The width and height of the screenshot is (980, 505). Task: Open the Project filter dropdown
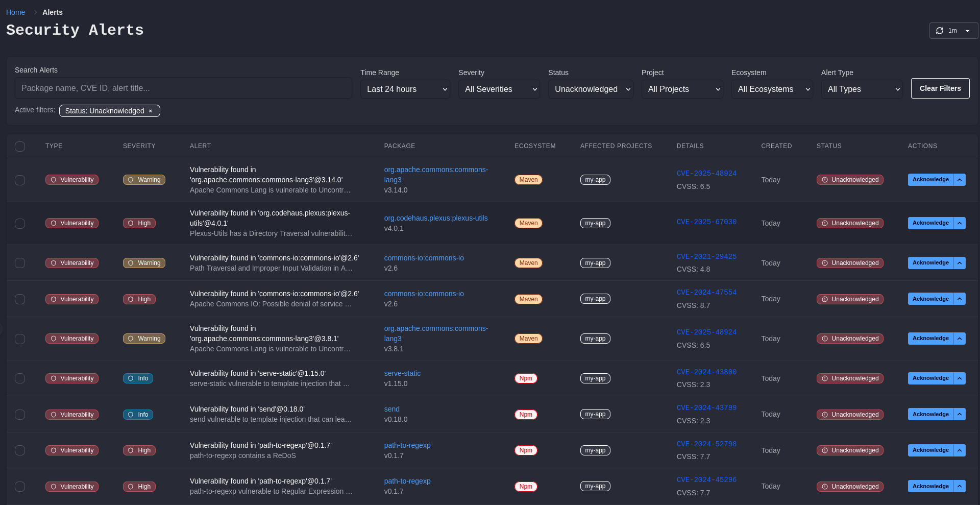pyautogui.click(x=682, y=89)
